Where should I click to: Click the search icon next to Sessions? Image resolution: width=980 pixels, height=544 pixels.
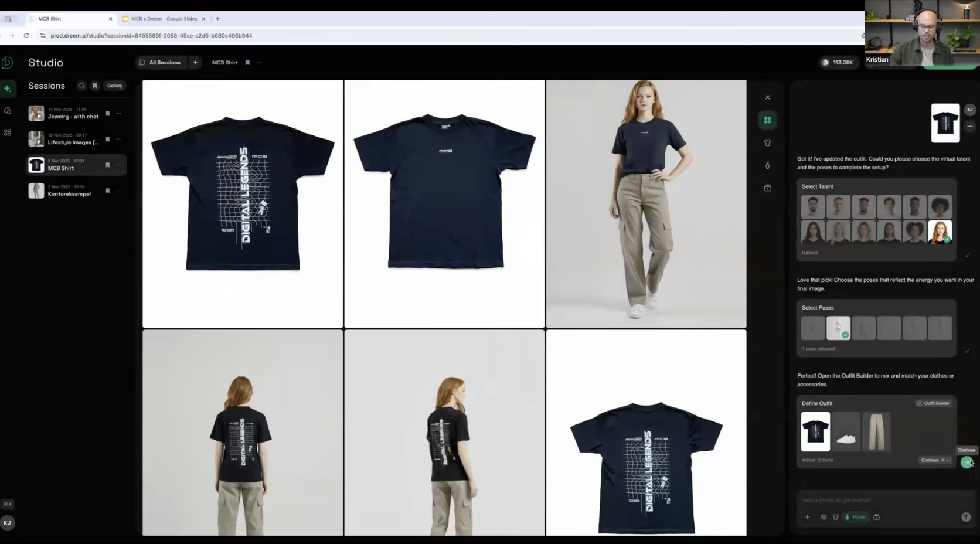click(x=81, y=86)
